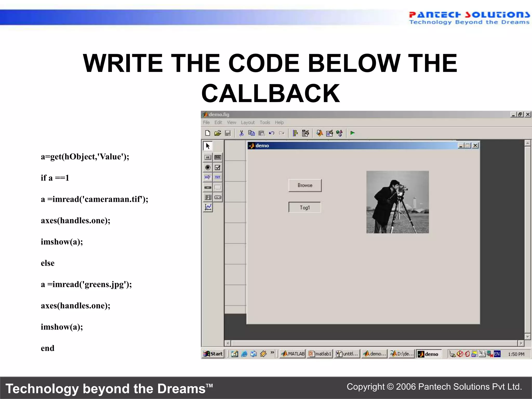Switch to D:\de... taskbar button
The width and height of the screenshot is (532, 399).
point(402,354)
